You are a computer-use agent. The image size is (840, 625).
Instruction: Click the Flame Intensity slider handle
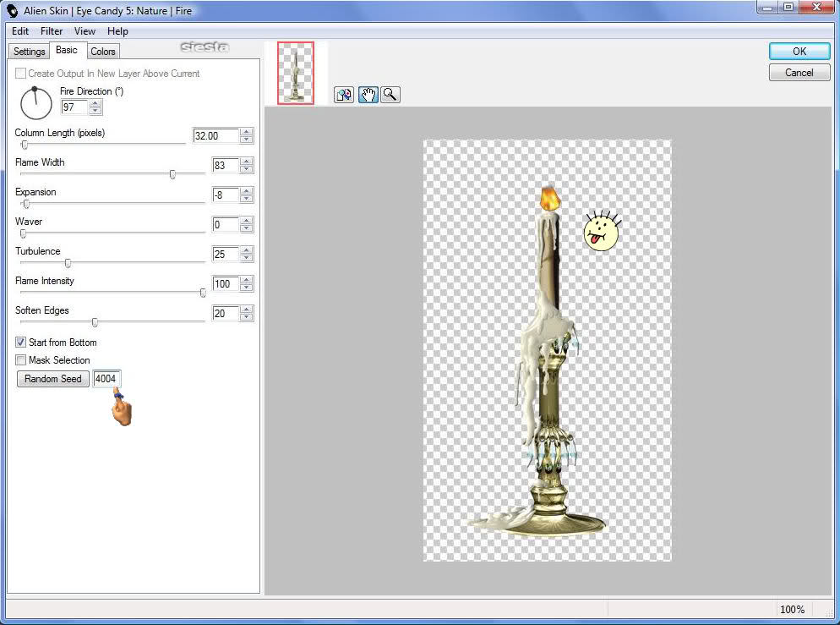pyautogui.click(x=203, y=293)
